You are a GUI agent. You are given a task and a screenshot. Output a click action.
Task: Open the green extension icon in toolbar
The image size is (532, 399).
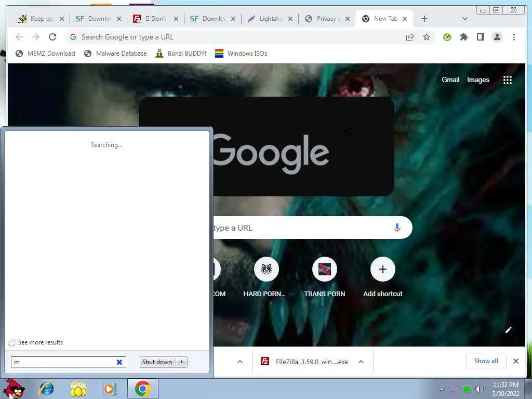447,37
